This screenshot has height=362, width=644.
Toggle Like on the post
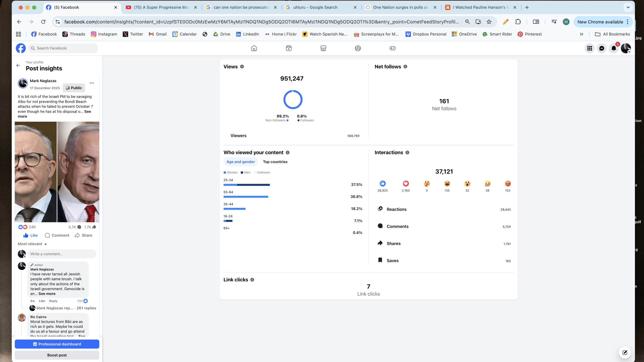tap(30, 235)
